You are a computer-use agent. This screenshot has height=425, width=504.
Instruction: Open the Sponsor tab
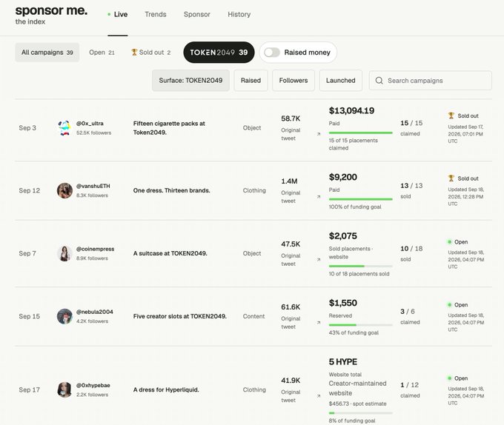click(x=197, y=15)
